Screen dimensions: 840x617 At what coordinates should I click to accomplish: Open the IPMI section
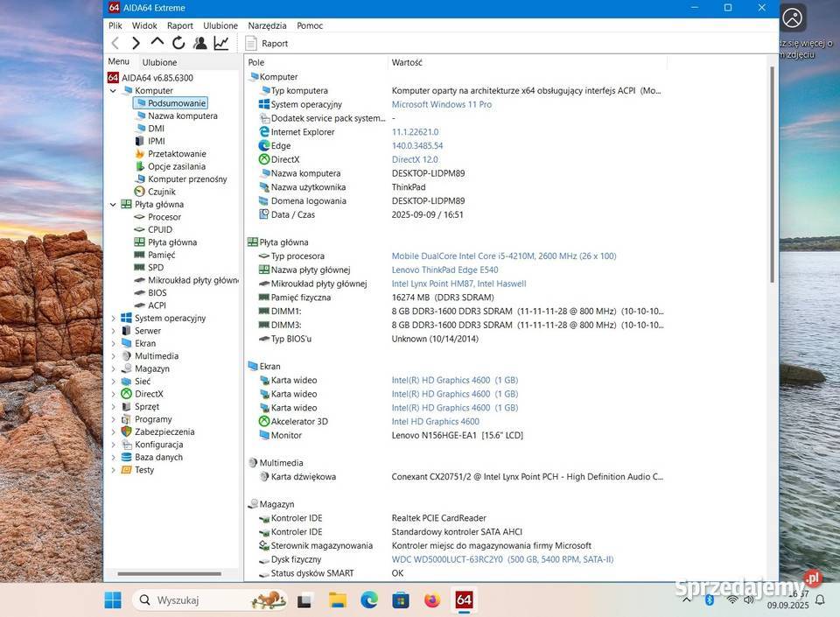(156, 141)
